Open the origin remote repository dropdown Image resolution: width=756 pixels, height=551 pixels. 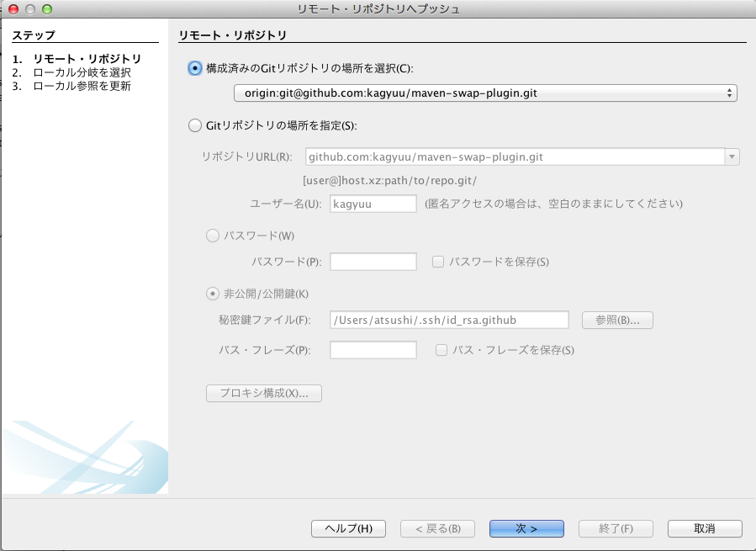click(485, 93)
